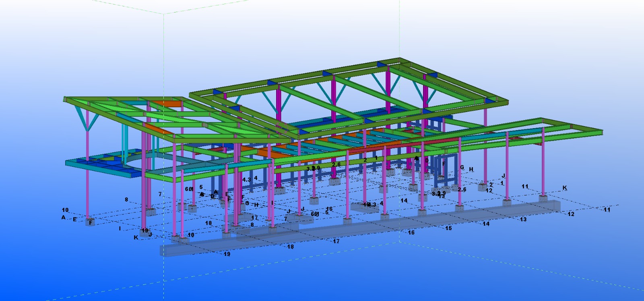Screen dimensions: 644x301
Task: Click grid label "19" overlapping a pad footing
Action: coord(145,231)
